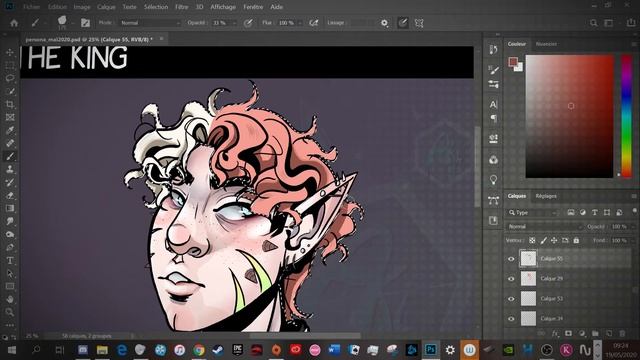Screen dimensions: 640x360
Task: Select the Path Selection arrow tool
Action: (x=10, y=273)
